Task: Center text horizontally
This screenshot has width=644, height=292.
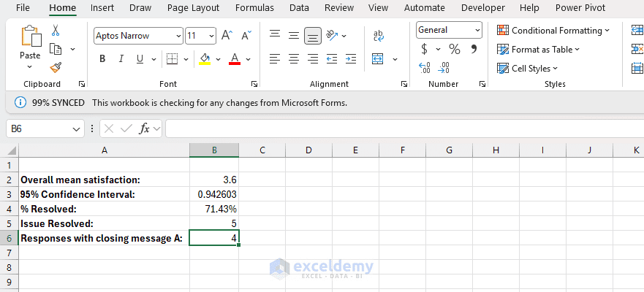Action: click(294, 59)
